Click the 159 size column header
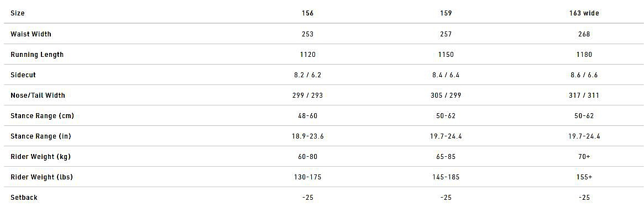Screen dimensions: 644x223 pos(446,13)
